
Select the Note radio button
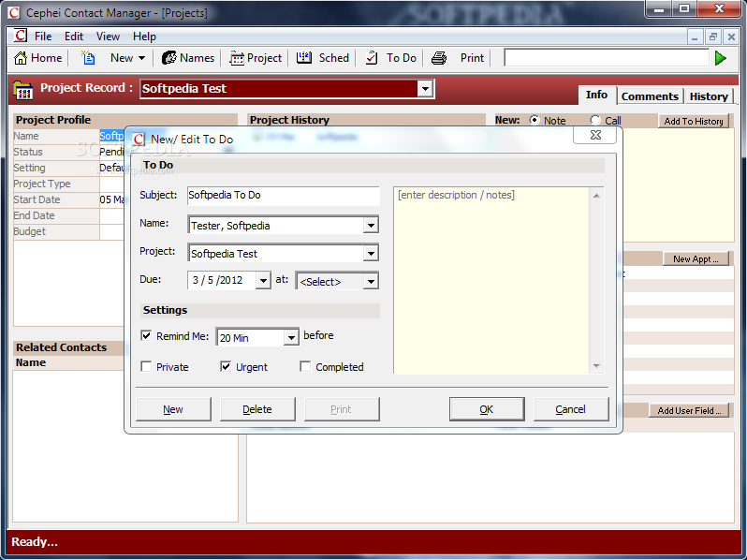click(535, 120)
